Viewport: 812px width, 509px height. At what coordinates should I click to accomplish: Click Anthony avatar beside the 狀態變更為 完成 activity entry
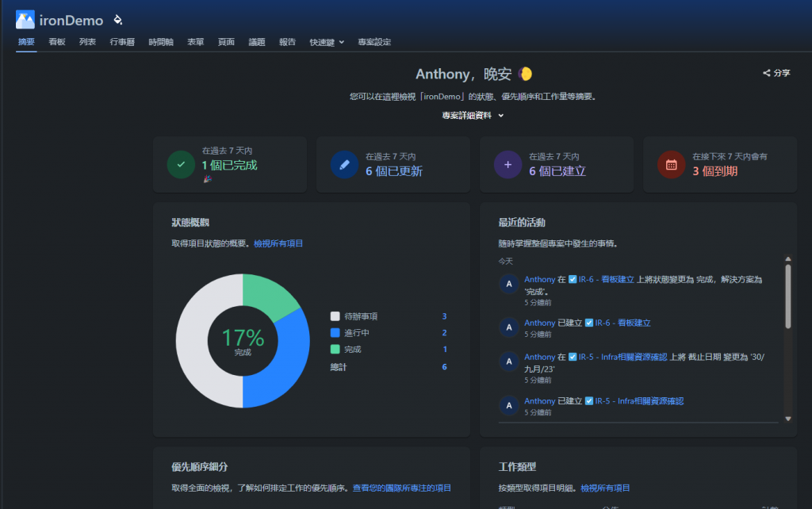pos(508,284)
